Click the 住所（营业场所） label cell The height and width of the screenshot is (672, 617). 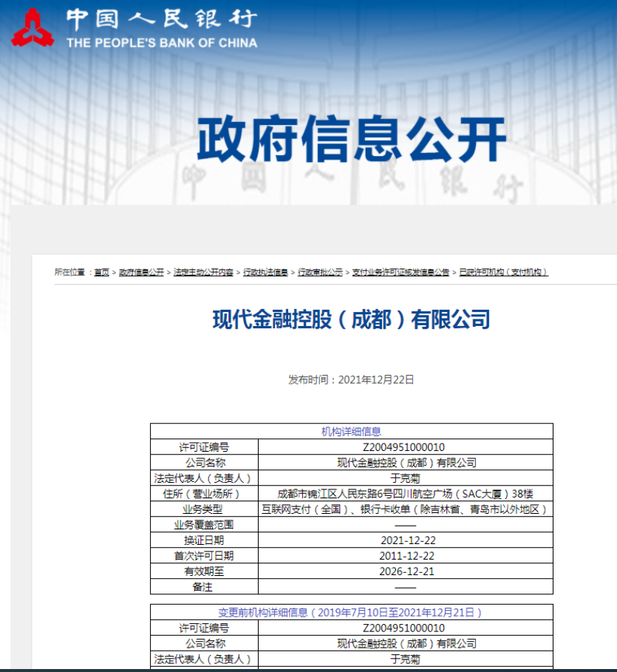click(205, 494)
